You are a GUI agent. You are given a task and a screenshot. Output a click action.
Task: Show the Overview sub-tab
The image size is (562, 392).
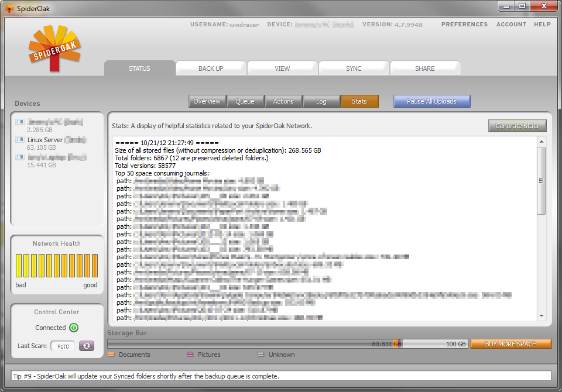tap(207, 101)
